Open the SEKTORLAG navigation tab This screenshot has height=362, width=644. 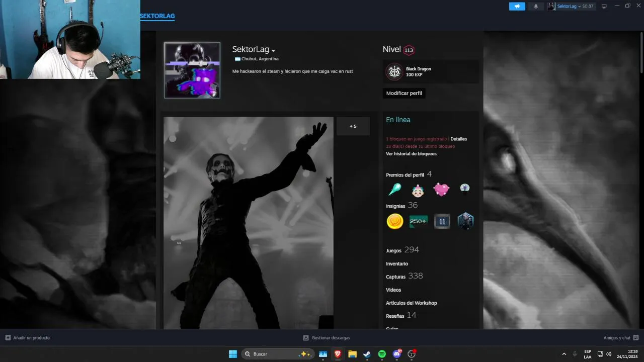tap(157, 16)
